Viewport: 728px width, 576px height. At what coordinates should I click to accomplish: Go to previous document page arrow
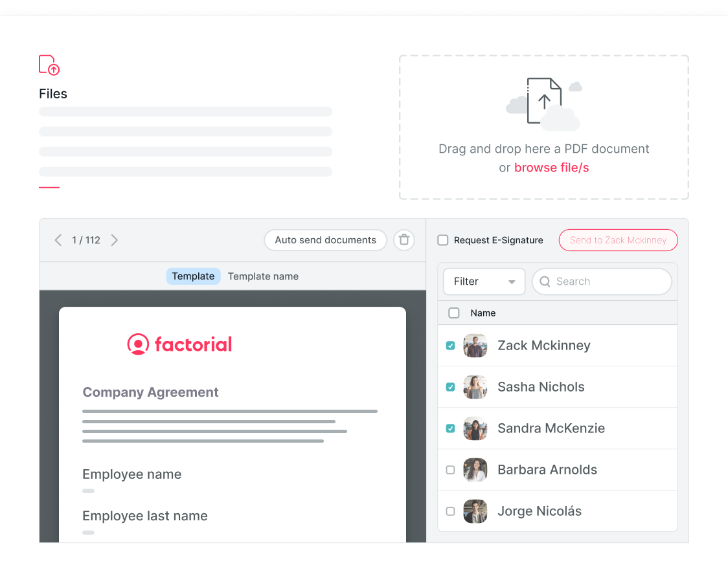click(58, 240)
